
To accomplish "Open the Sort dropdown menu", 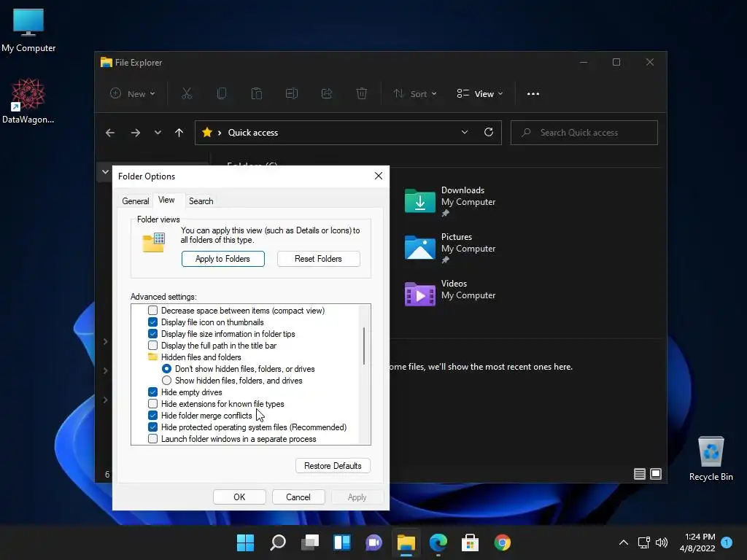I will point(415,94).
